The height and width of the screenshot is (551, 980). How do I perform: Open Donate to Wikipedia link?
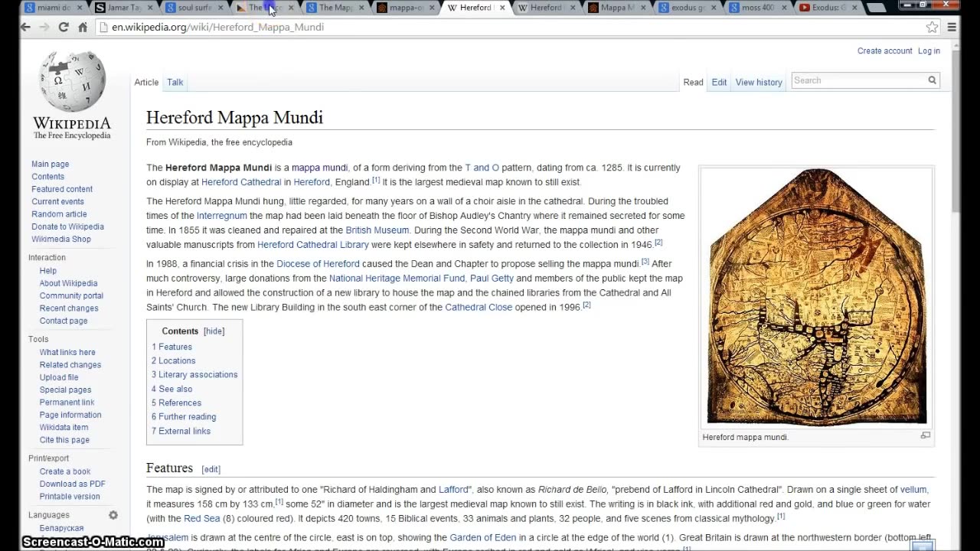point(67,227)
